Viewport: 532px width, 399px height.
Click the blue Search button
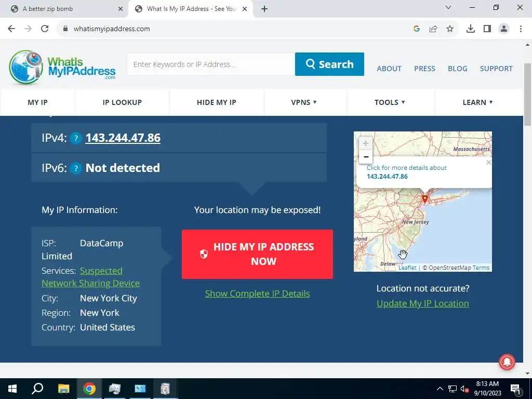point(329,64)
